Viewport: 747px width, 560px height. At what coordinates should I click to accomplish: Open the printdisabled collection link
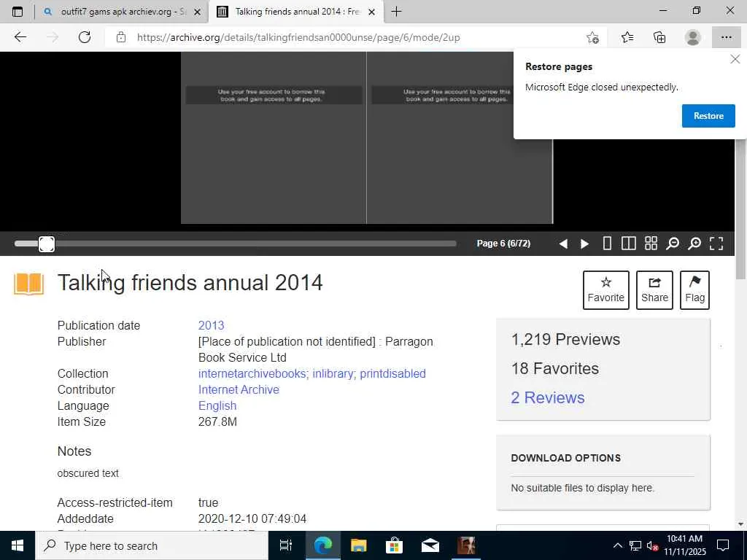(392, 373)
